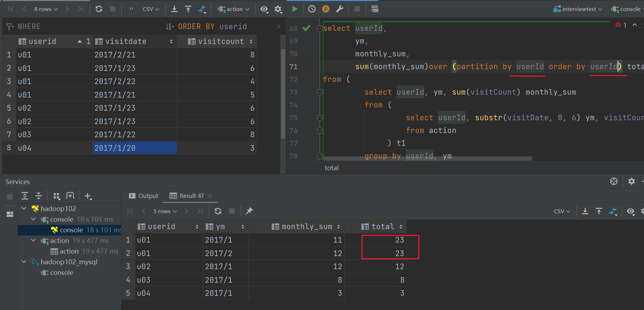The image size is (644, 310).
Task: Sort Result 47 by total column
Action: click(x=376, y=227)
